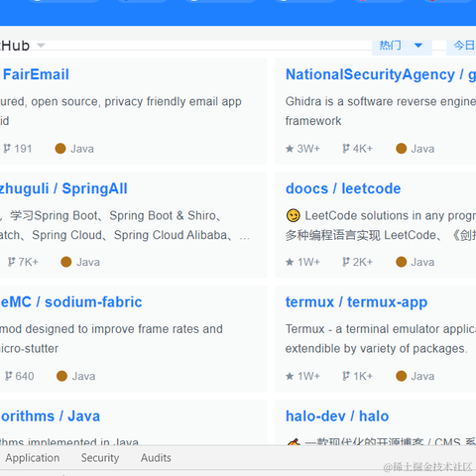Click the Java language dot on leetcode card
This screenshot has width=476, height=476.
click(401, 262)
